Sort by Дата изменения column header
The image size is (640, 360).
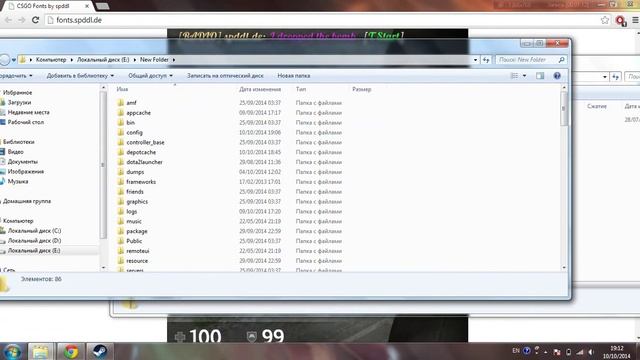(260, 89)
